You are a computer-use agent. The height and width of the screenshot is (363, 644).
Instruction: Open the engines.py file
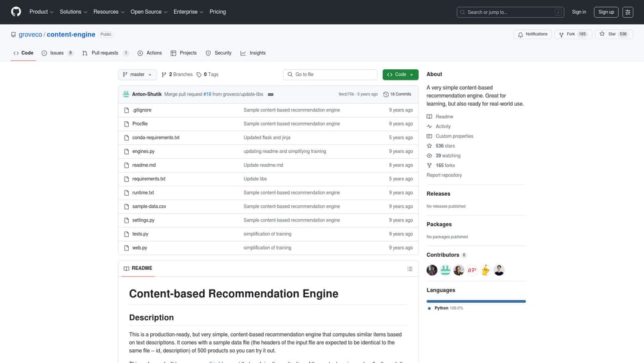(x=143, y=151)
